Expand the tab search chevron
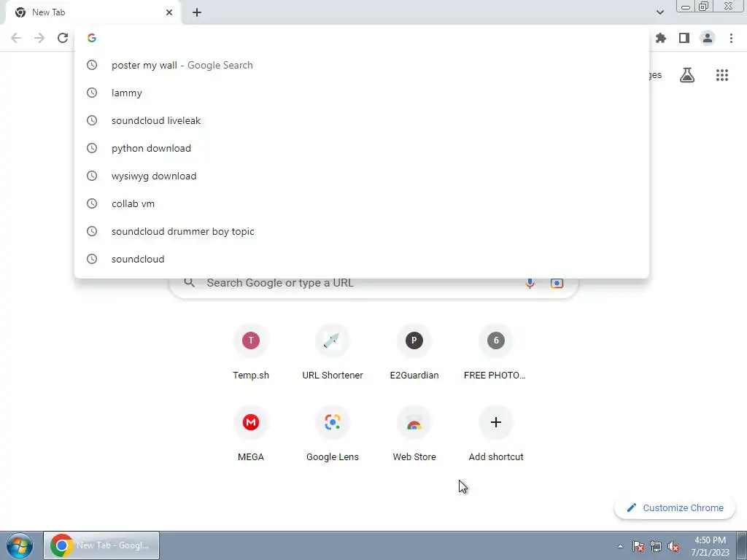Viewport: 747px width, 560px height. (x=659, y=12)
